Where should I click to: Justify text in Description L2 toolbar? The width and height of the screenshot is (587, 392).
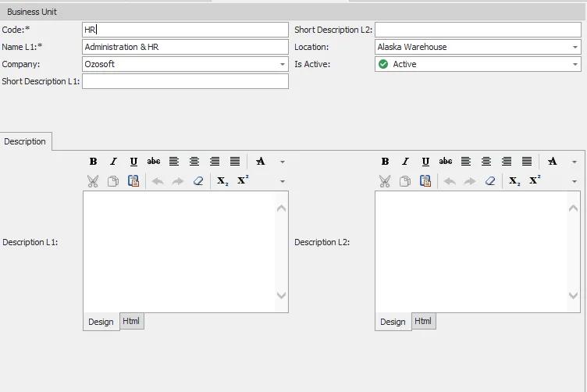click(x=527, y=162)
